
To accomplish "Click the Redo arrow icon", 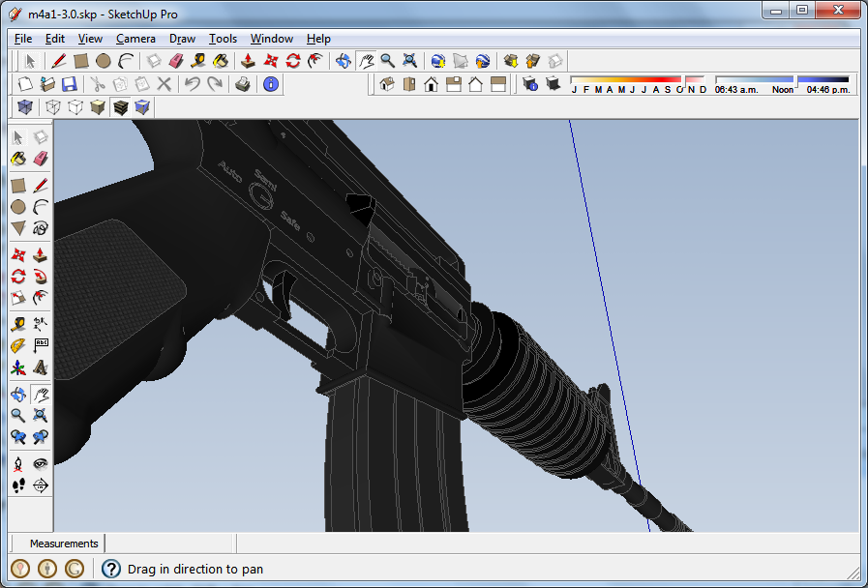I will click(214, 84).
